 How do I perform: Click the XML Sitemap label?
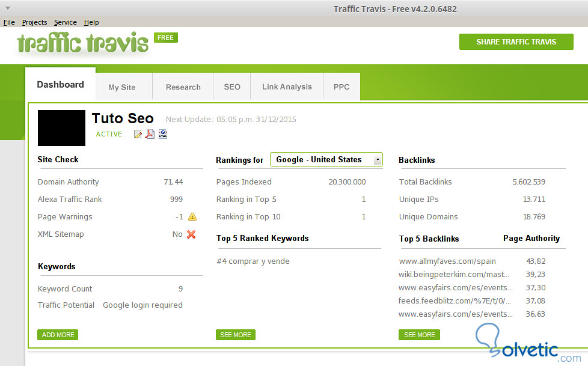(61, 234)
